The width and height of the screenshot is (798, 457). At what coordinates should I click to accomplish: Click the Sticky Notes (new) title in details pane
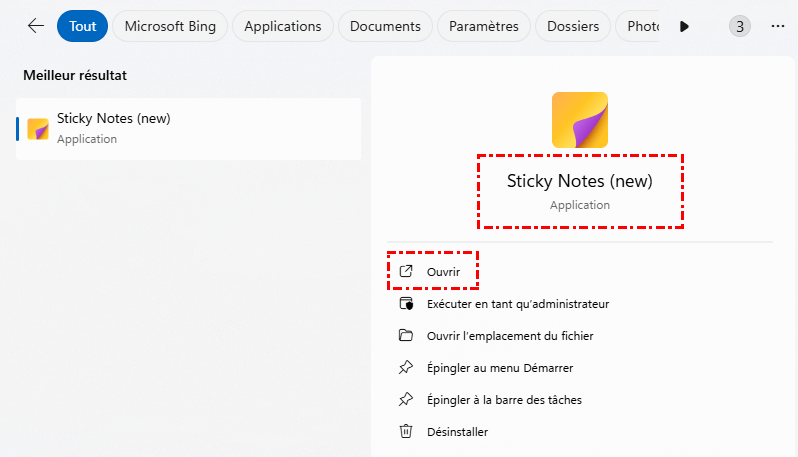coord(579,182)
